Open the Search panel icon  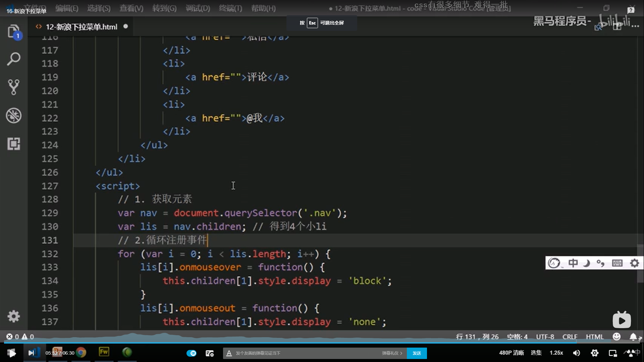13,59
